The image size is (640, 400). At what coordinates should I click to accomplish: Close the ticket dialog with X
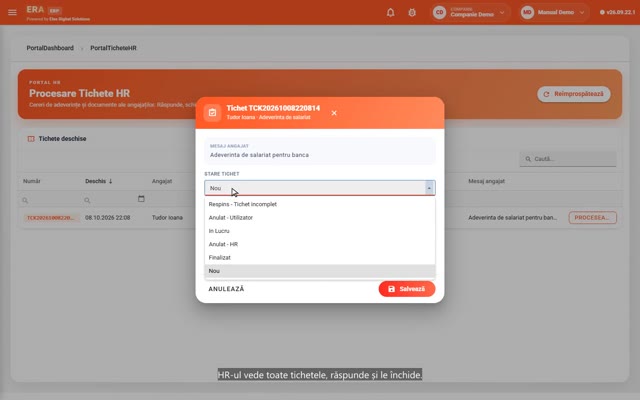point(334,113)
